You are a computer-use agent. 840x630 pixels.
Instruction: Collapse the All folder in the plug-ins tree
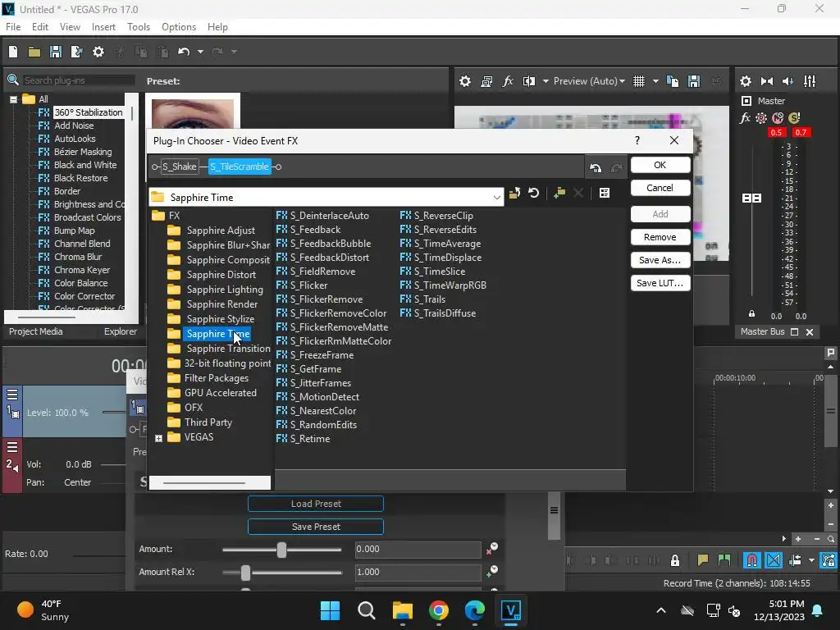(x=13, y=99)
